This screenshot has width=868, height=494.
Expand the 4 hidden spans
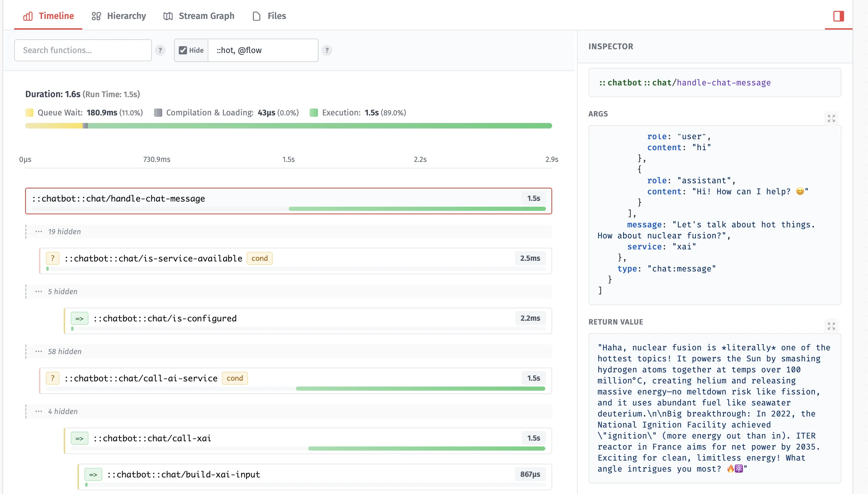pyautogui.click(x=63, y=411)
